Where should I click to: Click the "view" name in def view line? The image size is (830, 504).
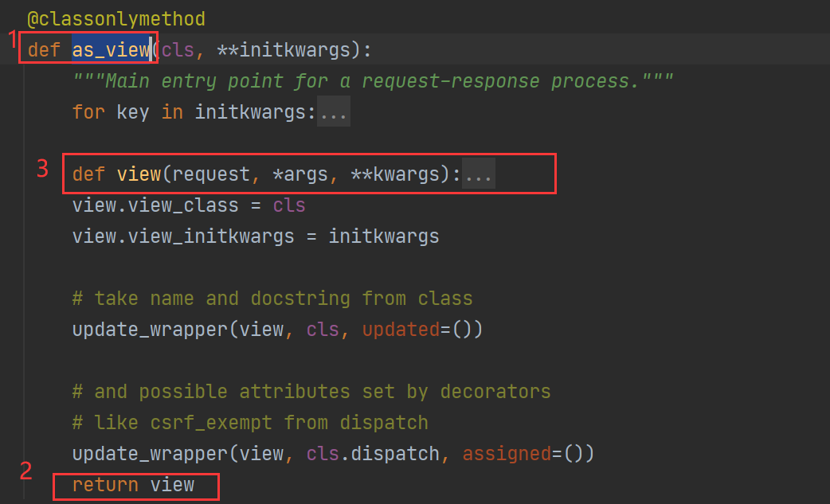click(x=139, y=174)
